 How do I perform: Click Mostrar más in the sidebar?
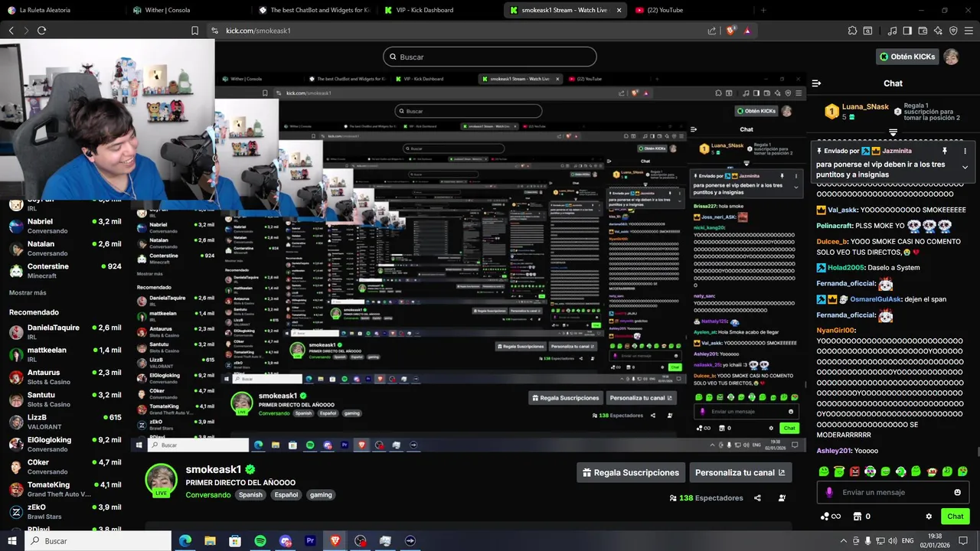[28, 293]
